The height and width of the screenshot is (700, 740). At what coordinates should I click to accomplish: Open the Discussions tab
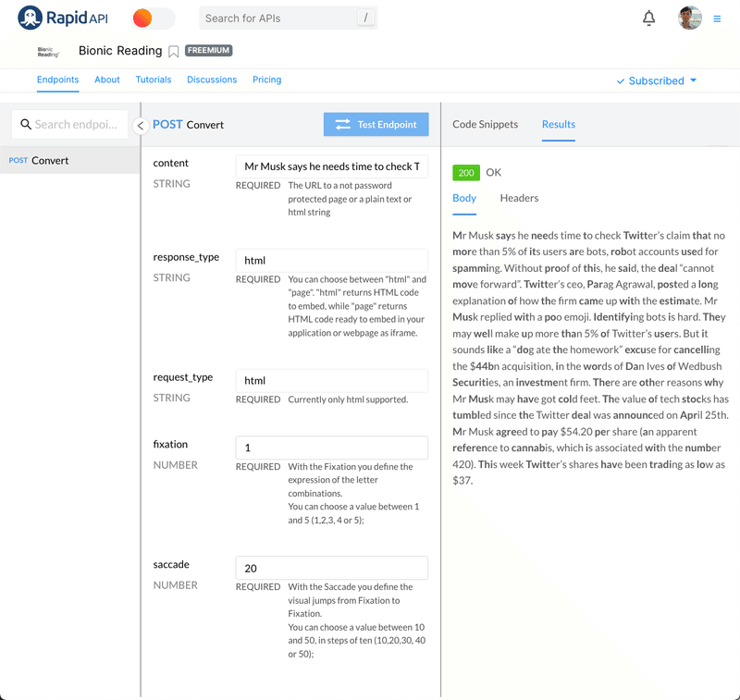click(212, 80)
